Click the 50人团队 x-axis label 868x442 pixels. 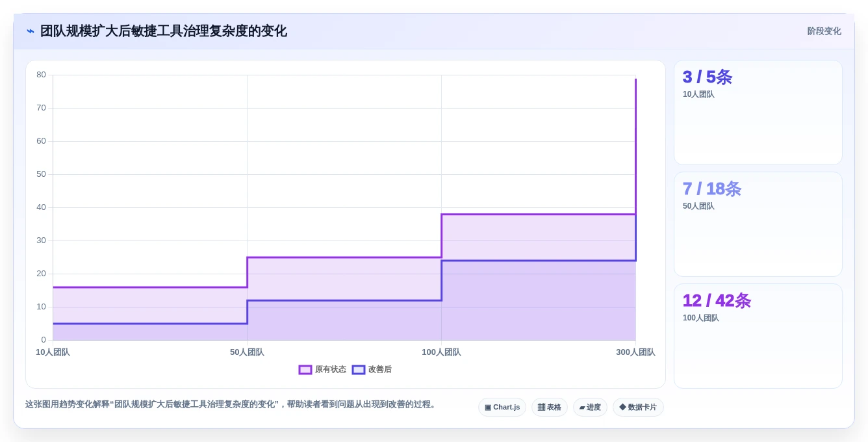coord(247,352)
